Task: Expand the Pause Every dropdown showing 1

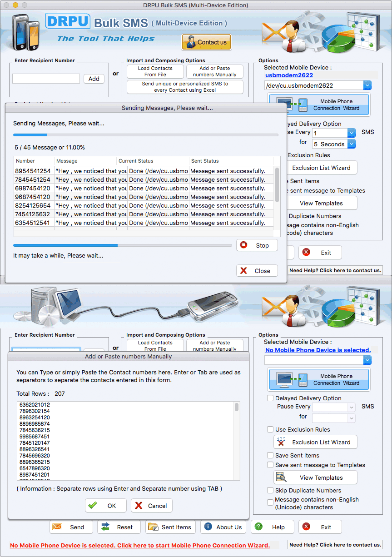Action: [x=352, y=133]
